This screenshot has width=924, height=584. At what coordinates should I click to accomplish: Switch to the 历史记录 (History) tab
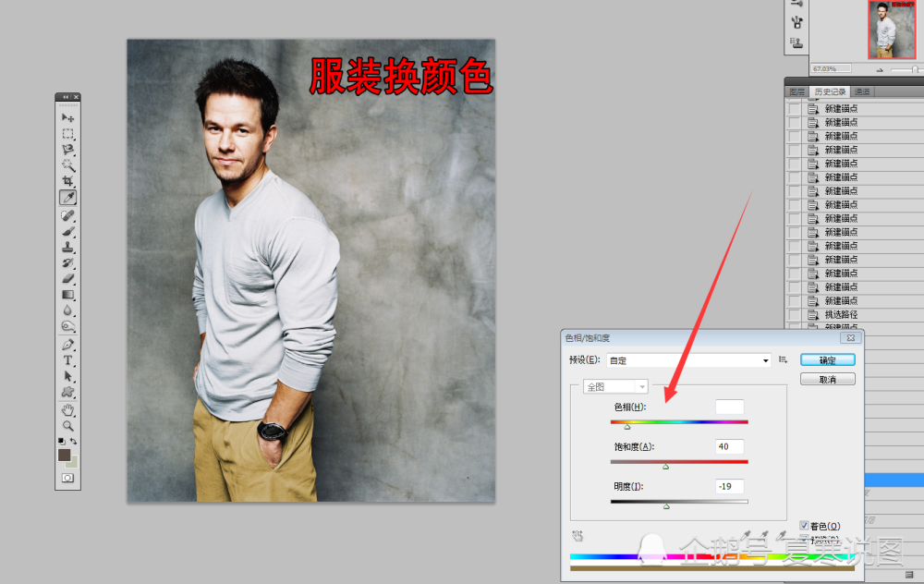830,91
